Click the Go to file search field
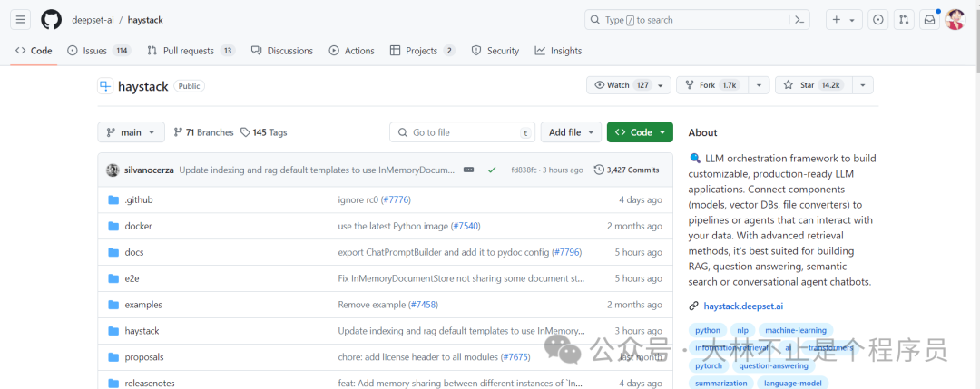 (x=462, y=132)
